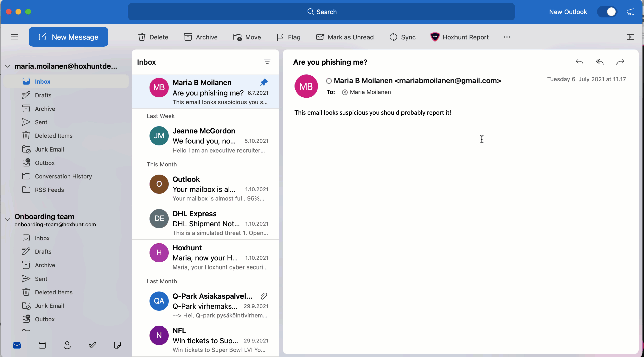Forward the email

(x=620, y=62)
